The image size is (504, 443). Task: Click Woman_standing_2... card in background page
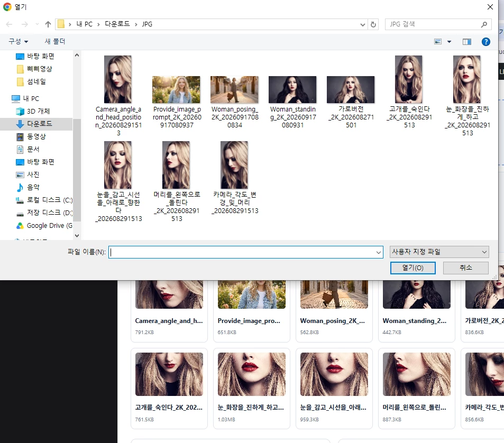point(417,311)
